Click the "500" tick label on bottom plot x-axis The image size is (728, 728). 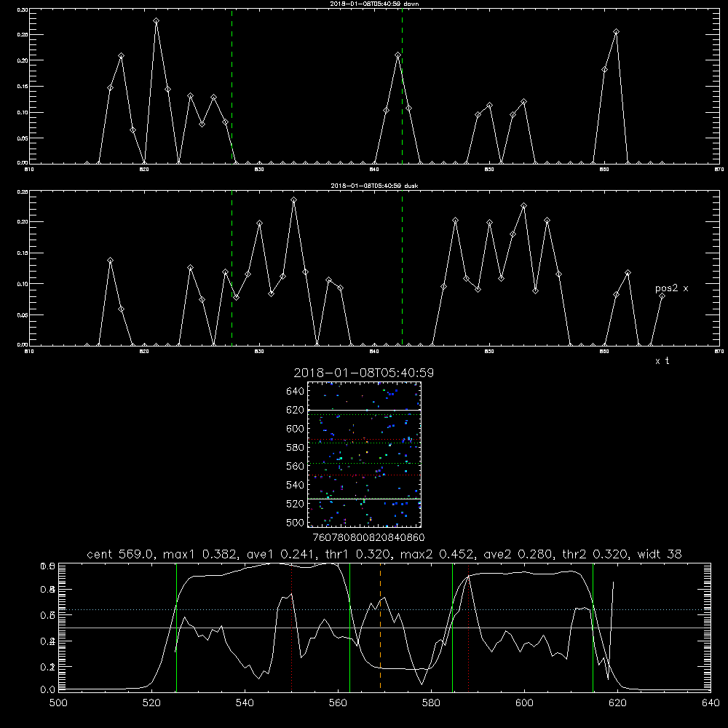click(x=58, y=703)
